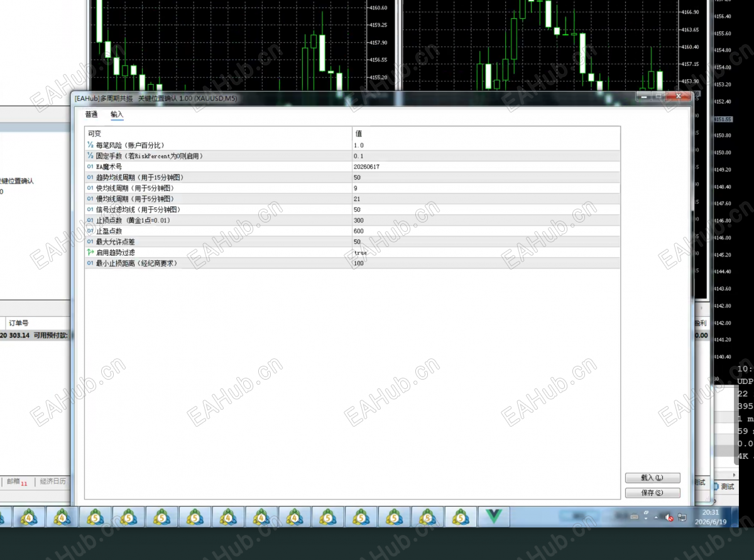Click the 01 icon beside 止损点数 row

pos(90,221)
